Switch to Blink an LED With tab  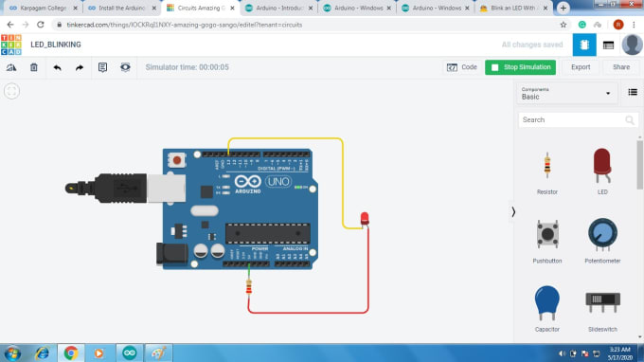pyautogui.click(x=513, y=9)
